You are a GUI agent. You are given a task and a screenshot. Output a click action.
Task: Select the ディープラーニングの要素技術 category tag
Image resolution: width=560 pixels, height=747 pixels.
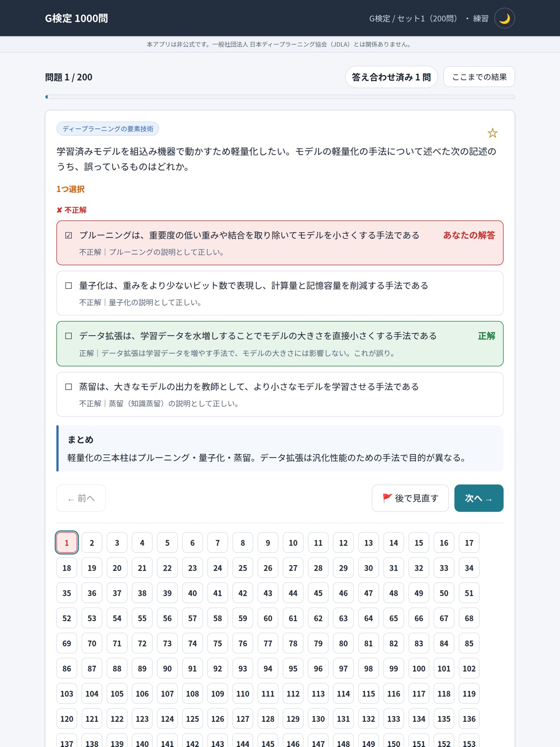pos(108,129)
